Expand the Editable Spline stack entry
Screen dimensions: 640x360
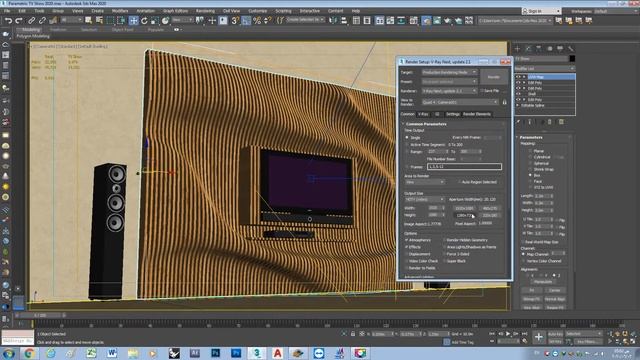[x=518, y=105]
